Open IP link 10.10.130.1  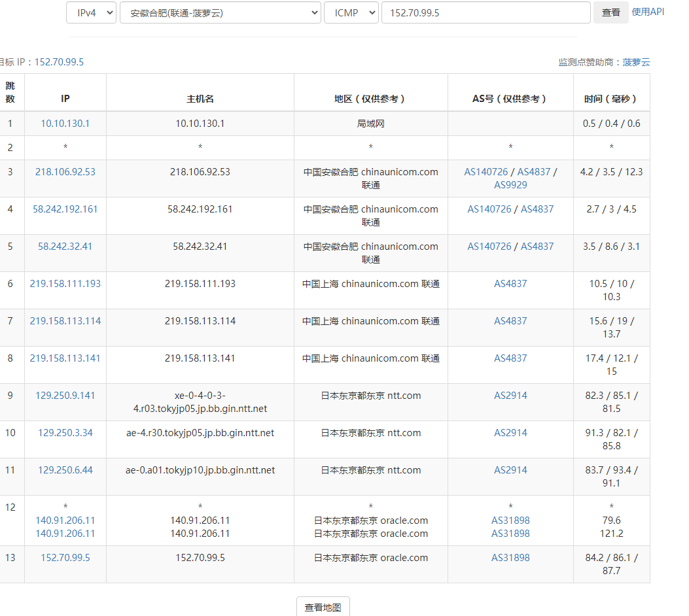pos(65,124)
